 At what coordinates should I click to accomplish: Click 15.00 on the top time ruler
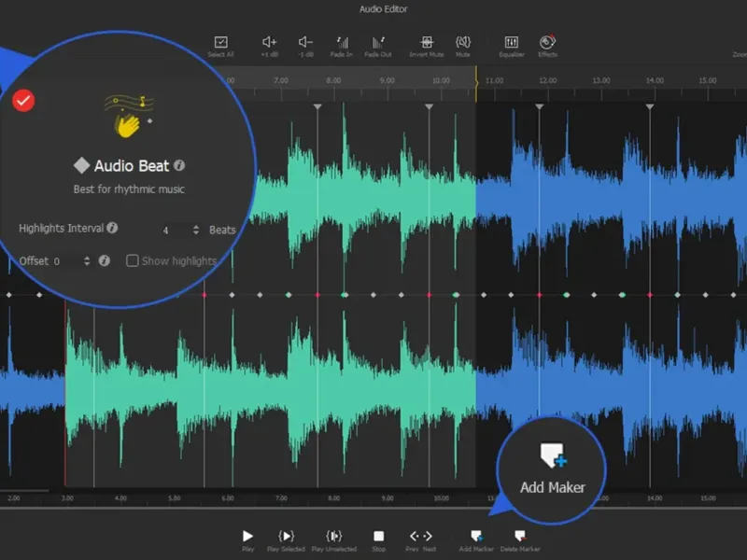click(708, 80)
